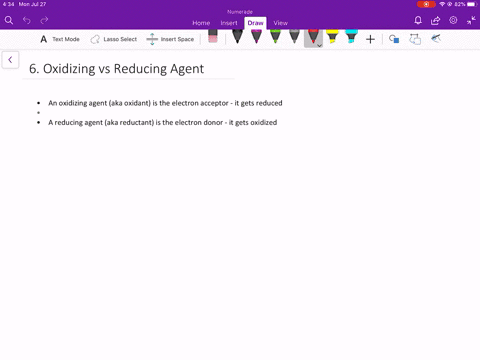Tap the battery indicator in status bar
The width and height of the screenshot is (480, 360).
(472, 4)
